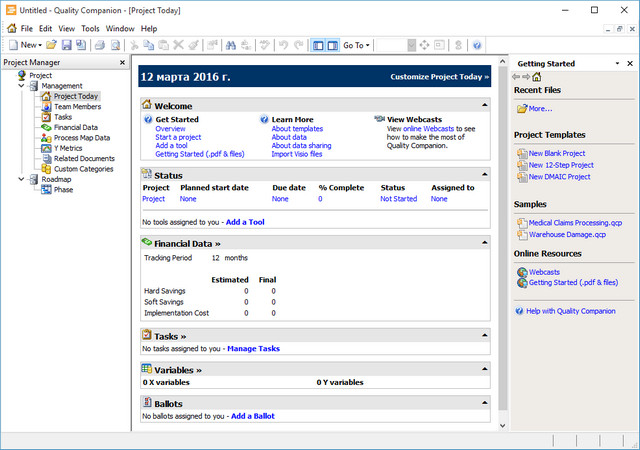Image resolution: width=640 pixels, height=450 pixels.
Task: Open the Window menu
Action: tap(120, 29)
